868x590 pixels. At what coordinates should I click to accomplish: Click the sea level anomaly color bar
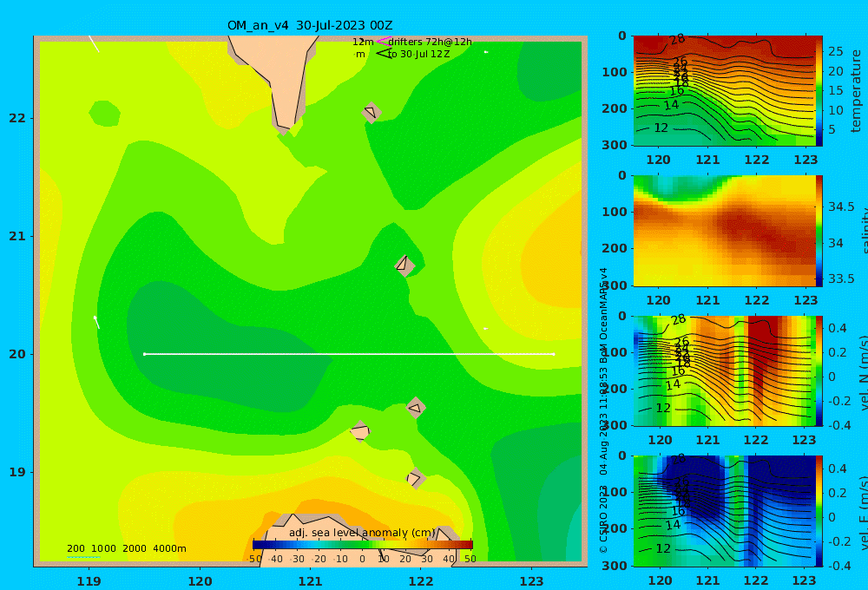(363, 545)
